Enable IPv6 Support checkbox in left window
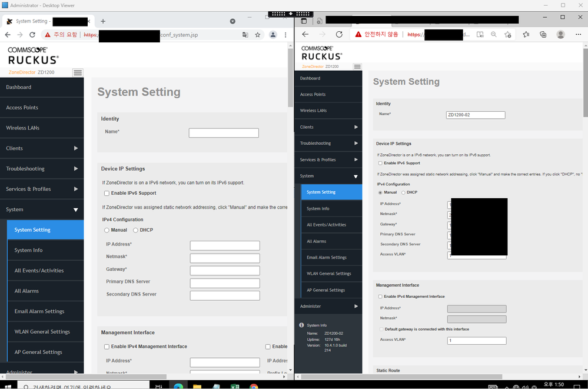 [107, 193]
